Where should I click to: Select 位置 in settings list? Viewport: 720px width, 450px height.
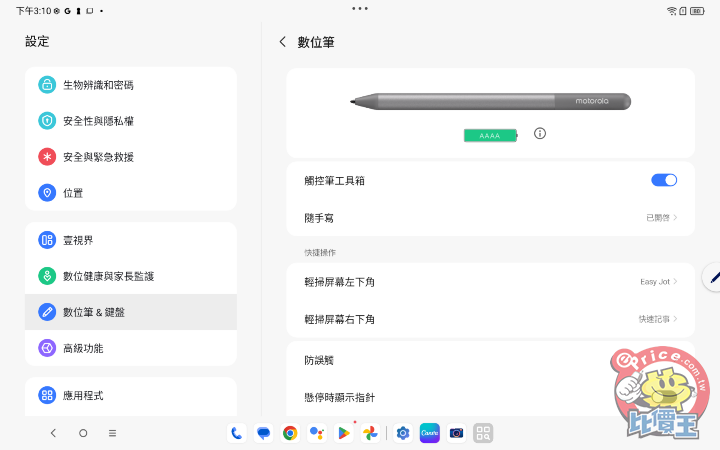coord(131,193)
